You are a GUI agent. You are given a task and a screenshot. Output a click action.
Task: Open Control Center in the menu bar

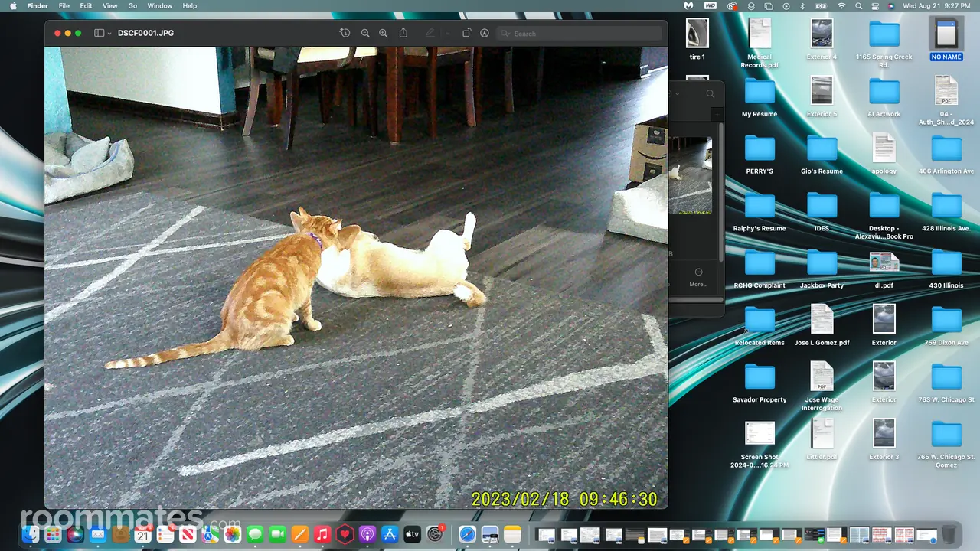point(875,6)
